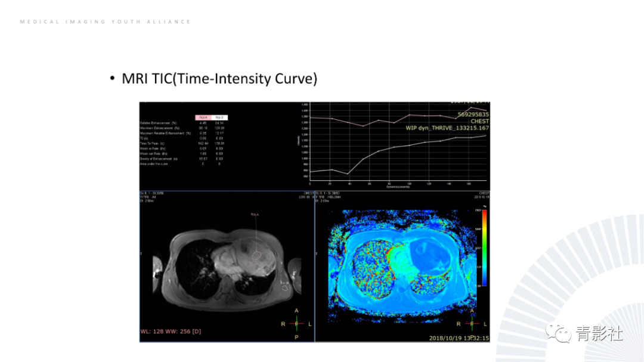Image resolution: width=644 pixels, height=362 pixels.
Task: Click the "CHEST" label on the curve graph
Action: 479,121
